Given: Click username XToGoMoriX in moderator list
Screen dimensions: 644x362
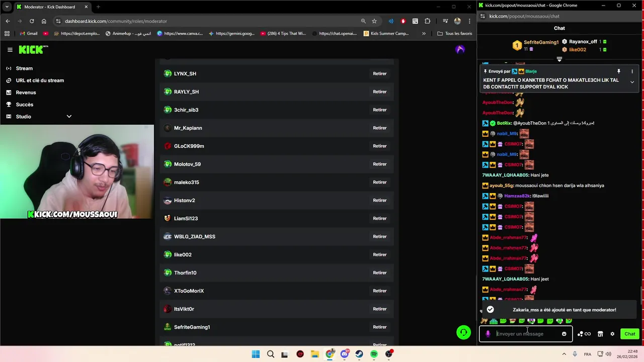Looking at the screenshot, I should tap(189, 291).
